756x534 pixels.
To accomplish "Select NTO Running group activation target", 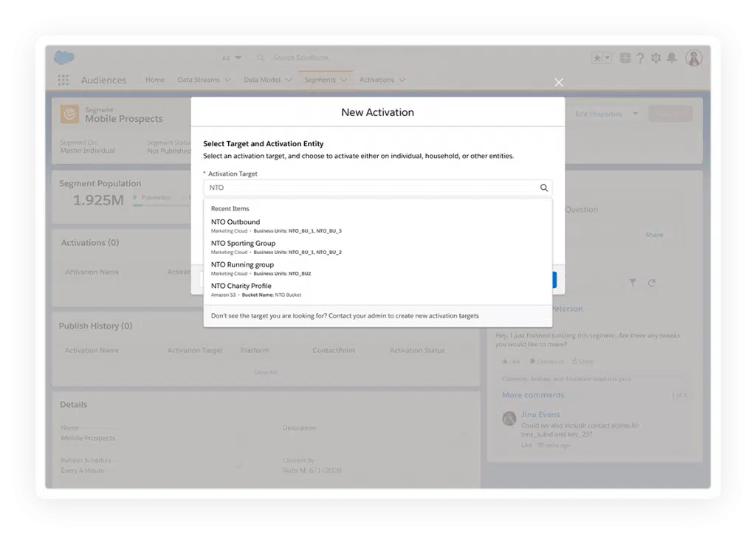I will tap(377, 268).
